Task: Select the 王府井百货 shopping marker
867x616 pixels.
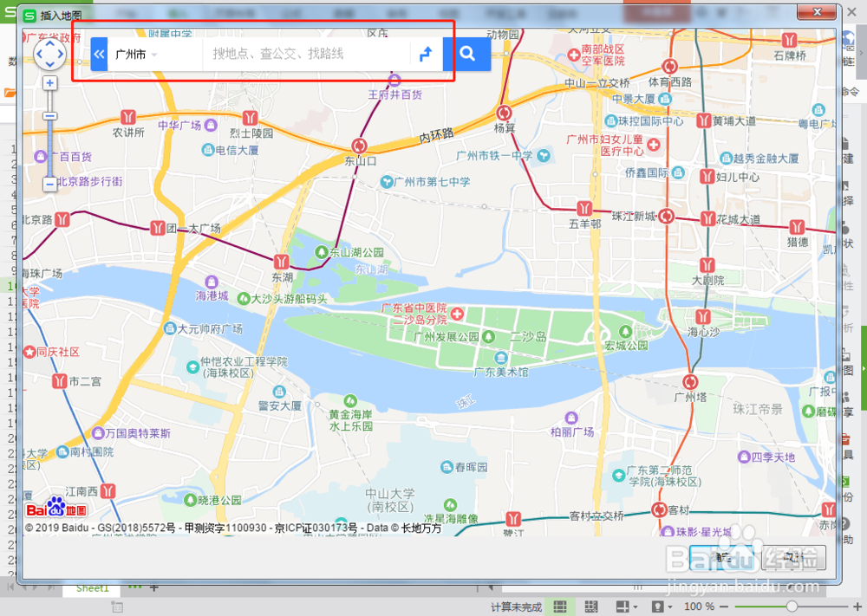Action: (394, 81)
